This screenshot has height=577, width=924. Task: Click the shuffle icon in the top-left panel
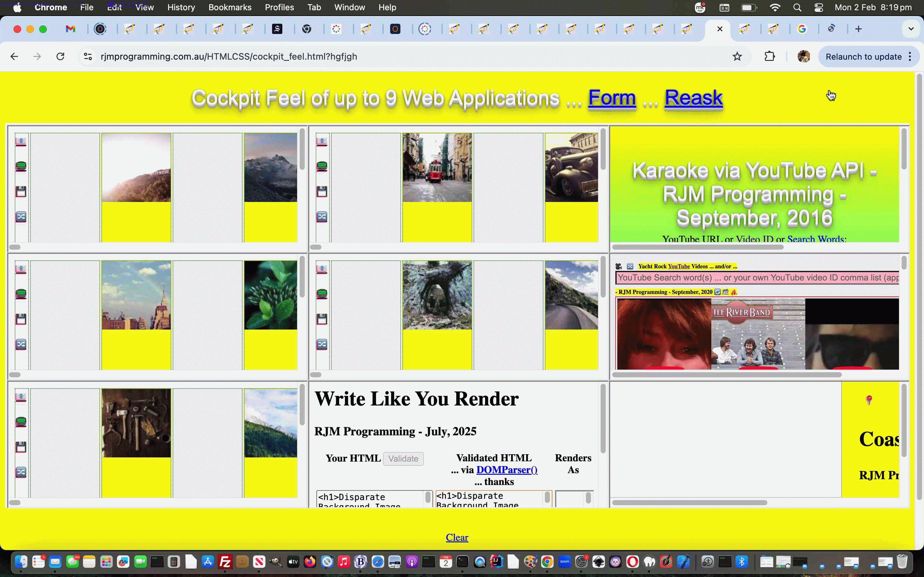click(x=21, y=216)
